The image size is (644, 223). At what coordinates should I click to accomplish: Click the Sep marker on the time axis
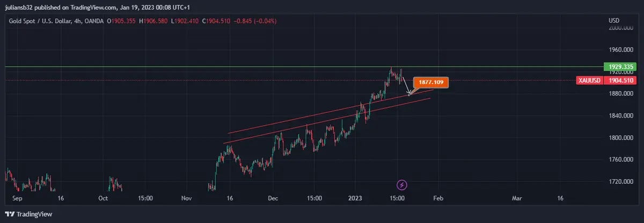(x=17, y=198)
